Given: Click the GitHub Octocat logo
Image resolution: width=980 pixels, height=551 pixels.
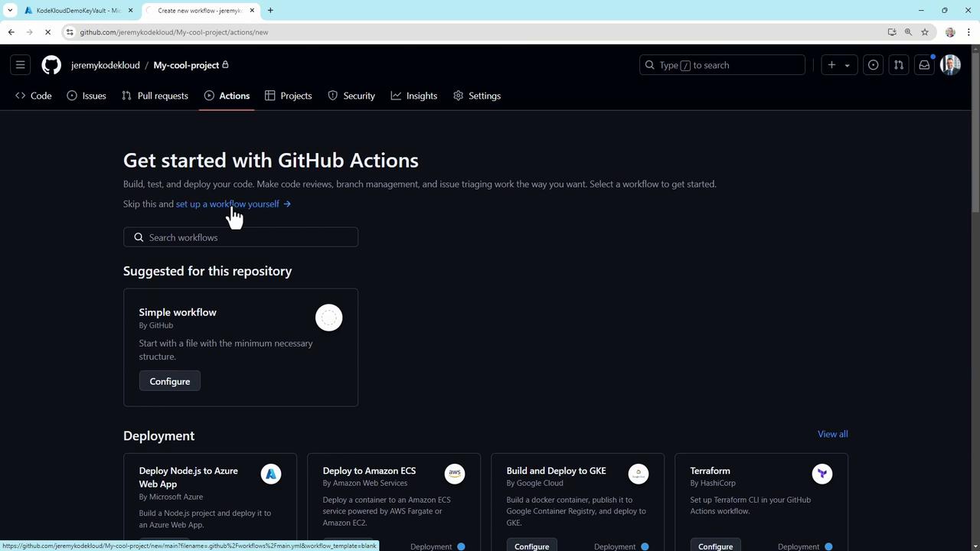Looking at the screenshot, I should click(51, 65).
